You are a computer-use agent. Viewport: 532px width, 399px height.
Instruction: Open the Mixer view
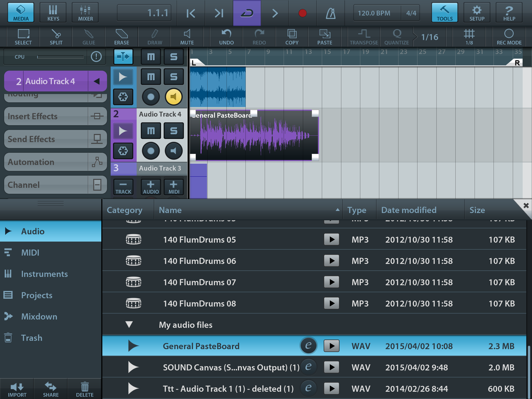pyautogui.click(x=85, y=12)
